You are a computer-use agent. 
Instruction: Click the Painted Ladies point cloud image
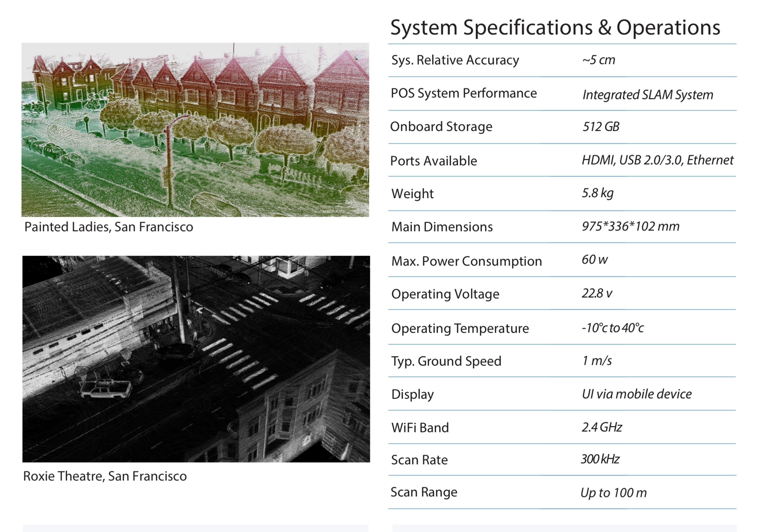point(195,130)
